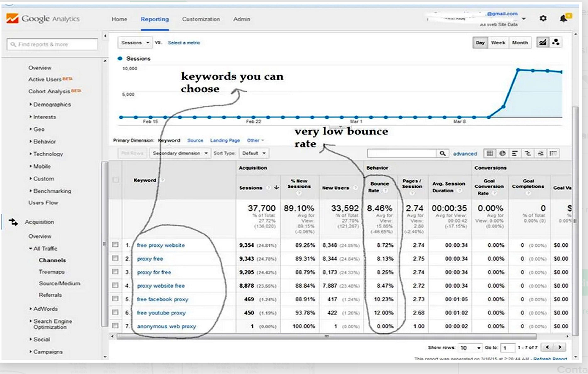Image resolution: width=588 pixels, height=374 pixels.
Task: Switch to the Admin tab
Action: click(x=242, y=19)
